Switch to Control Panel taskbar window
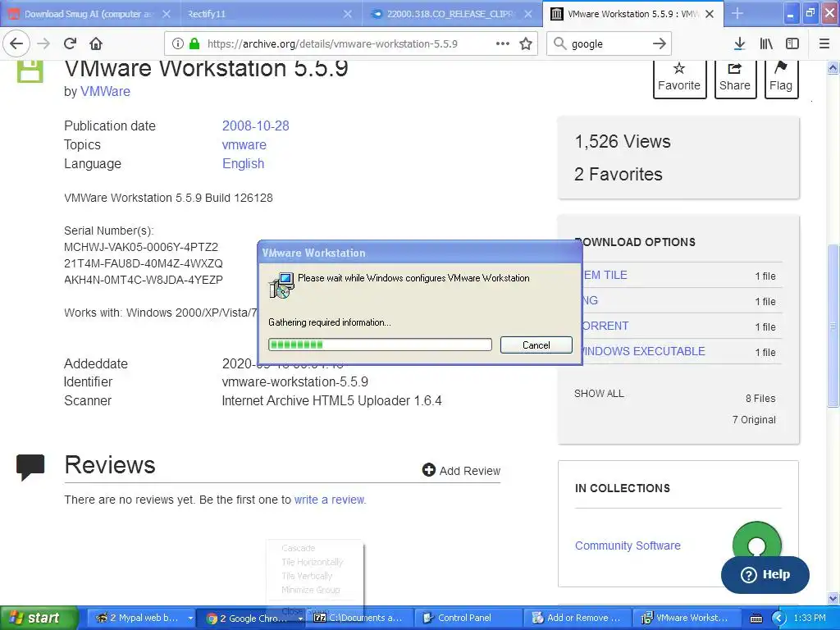The image size is (840, 630). click(x=468, y=619)
